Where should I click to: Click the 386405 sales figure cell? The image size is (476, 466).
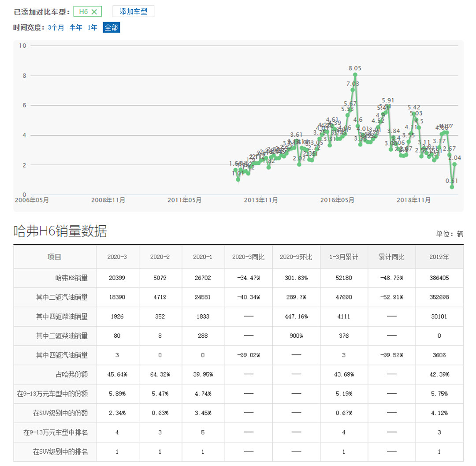tap(439, 278)
